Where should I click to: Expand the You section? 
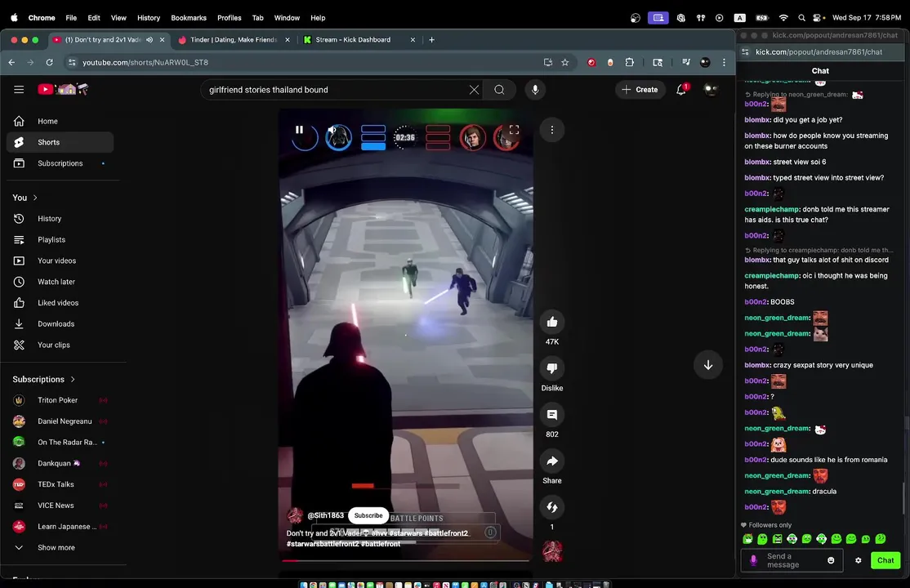(x=25, y=198)
